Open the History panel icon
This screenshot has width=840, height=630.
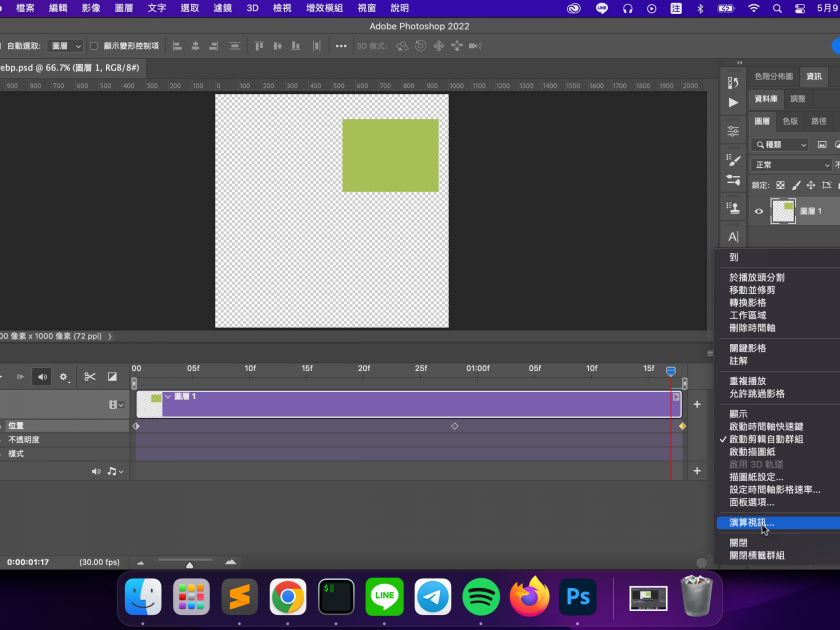point(733,82)
